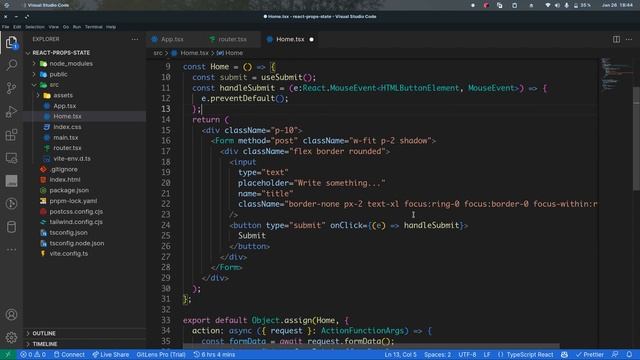The image size is (640, 360).
Task: Collapse the src folder
Action: tap(84, 85)
